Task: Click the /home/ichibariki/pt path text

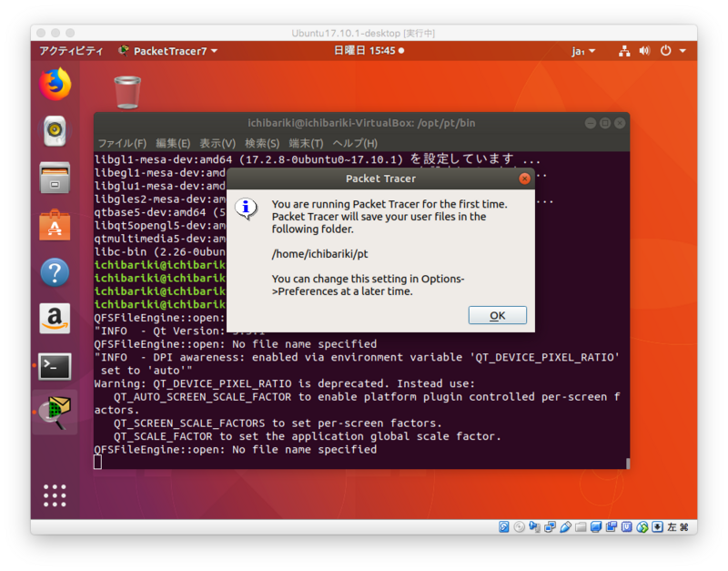Action: [x=319, y=254]
